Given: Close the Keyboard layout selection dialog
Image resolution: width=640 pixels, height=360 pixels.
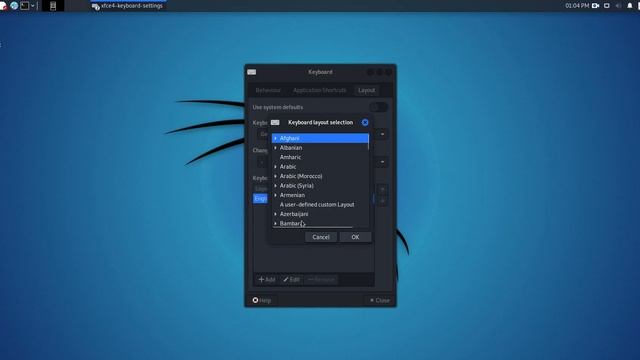Looking at the screenshot, I should (x=365, y=122).
